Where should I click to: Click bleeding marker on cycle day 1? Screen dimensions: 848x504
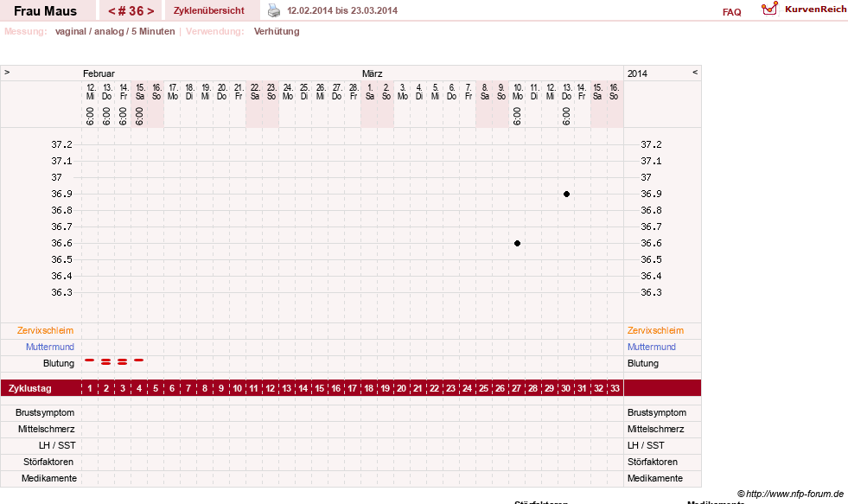pos(90,360)
